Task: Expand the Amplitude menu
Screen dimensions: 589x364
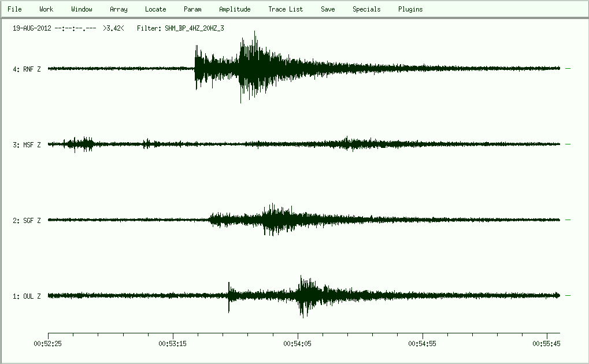Action: click(235, 9)
